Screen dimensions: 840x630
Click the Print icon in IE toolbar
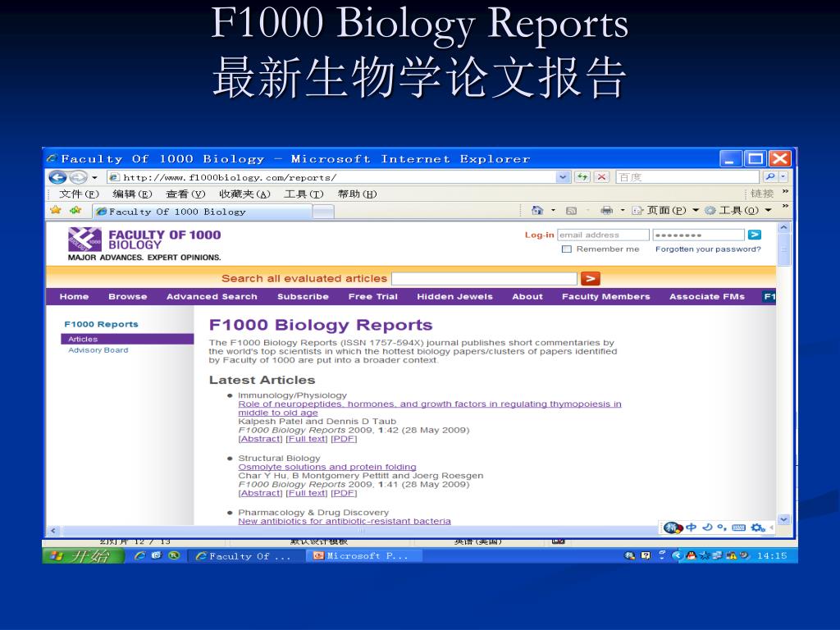(x=606, y=211)
